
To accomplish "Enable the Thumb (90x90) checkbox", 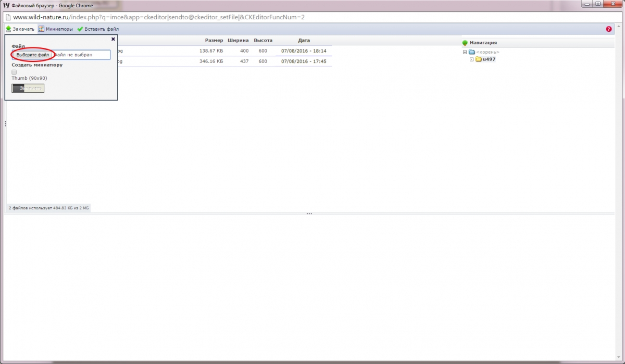I will coord(14,72).
